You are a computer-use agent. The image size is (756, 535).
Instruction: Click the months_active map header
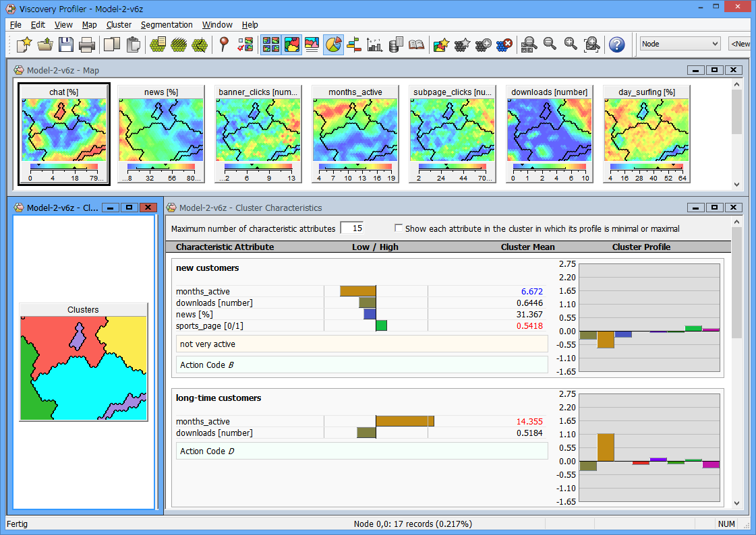coord(355,92)
